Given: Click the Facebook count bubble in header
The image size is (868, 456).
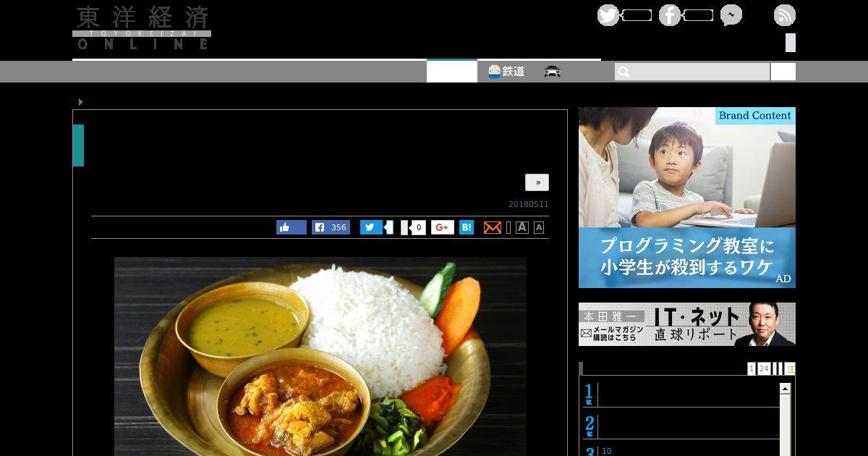Looking at the screenshot, I should pyautogui.click(x=698, y=15).
